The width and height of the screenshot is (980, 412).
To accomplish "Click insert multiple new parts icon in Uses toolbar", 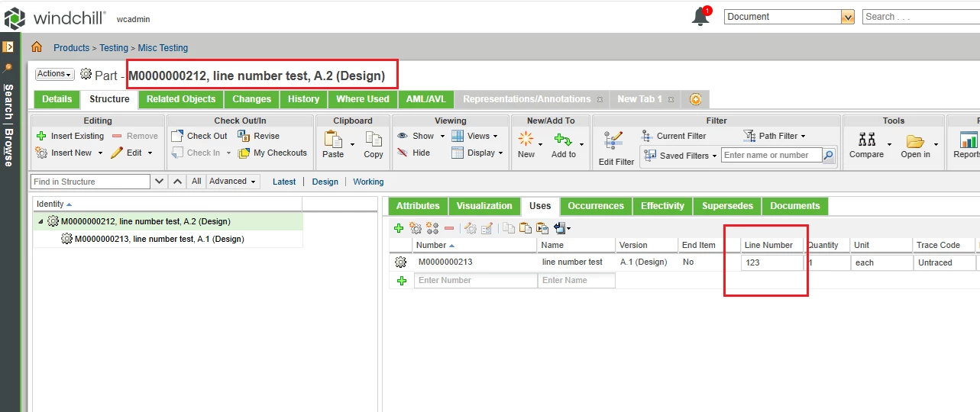I will pos(432,228).
